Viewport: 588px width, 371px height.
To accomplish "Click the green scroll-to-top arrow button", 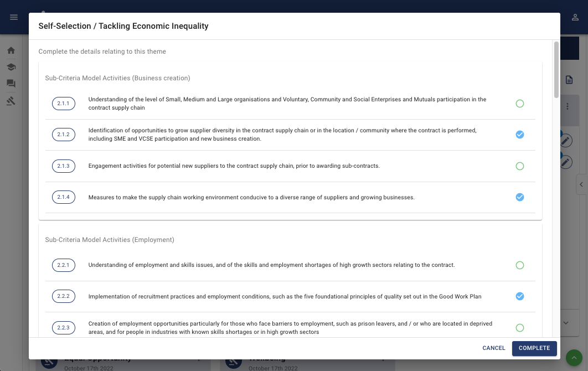I will coord(574,358).
